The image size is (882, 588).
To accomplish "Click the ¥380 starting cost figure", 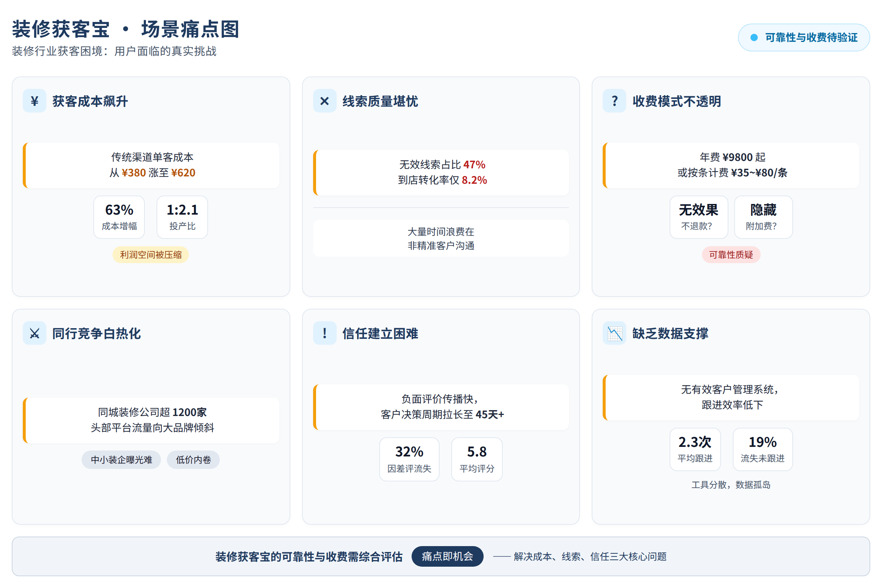I will [133, 172].
